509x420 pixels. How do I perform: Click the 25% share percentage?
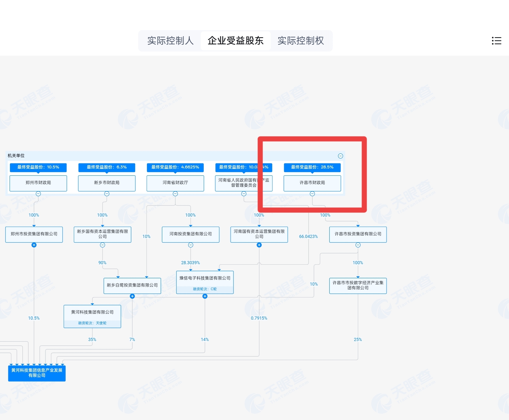point(358,340)
